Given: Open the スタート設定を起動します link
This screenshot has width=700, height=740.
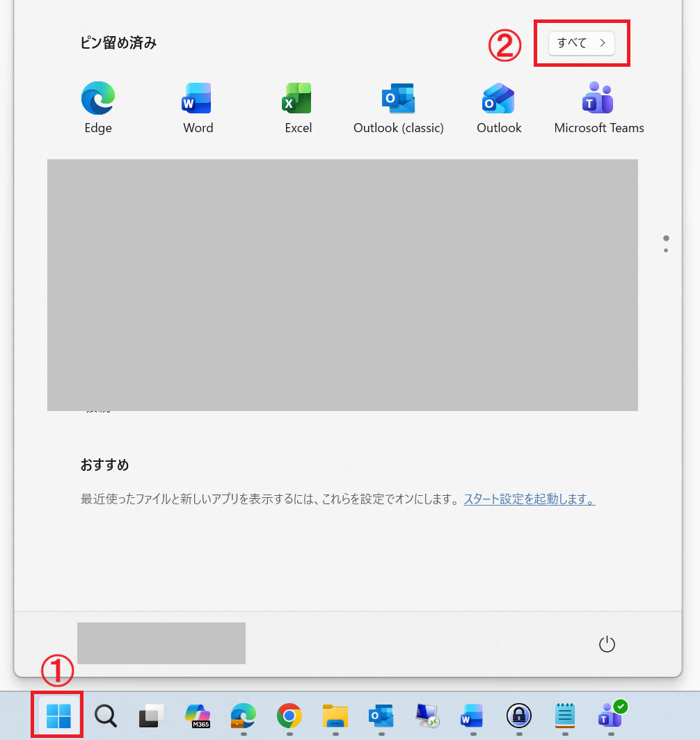Looking at the screenshot, I should [x=529, y=499].
